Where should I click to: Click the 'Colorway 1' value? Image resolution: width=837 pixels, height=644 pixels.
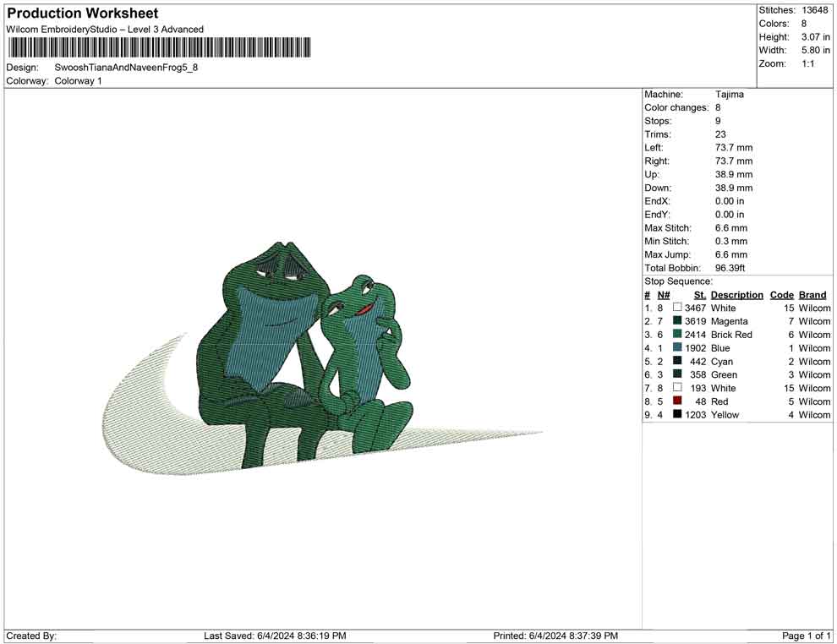click(x=79, y=81)
